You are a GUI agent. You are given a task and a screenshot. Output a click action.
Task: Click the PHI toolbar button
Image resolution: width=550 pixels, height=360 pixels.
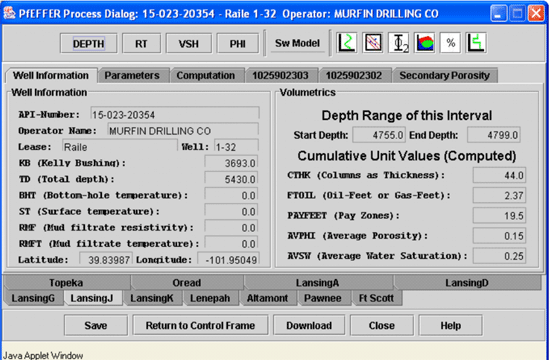pyautogui.click(x=237, y=44)
